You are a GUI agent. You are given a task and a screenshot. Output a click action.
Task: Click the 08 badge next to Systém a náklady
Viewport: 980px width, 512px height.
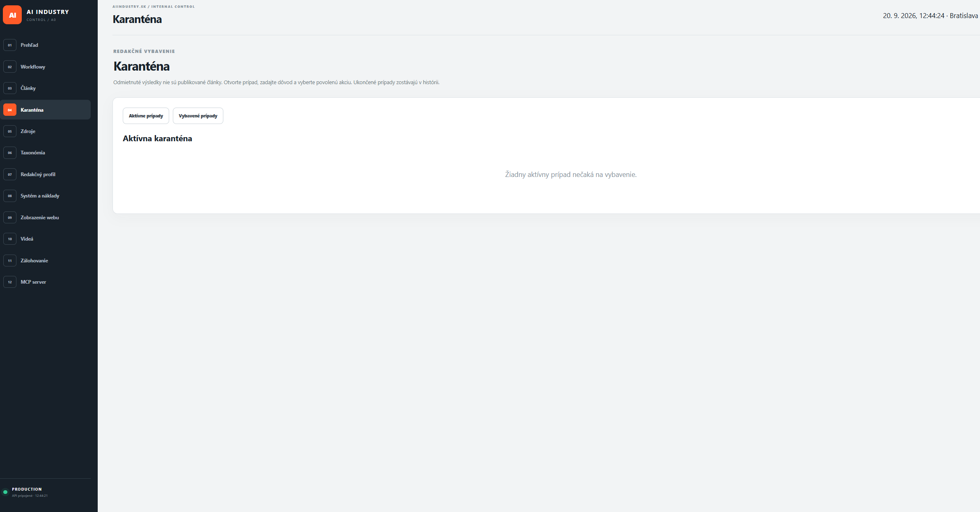[10, 196]
